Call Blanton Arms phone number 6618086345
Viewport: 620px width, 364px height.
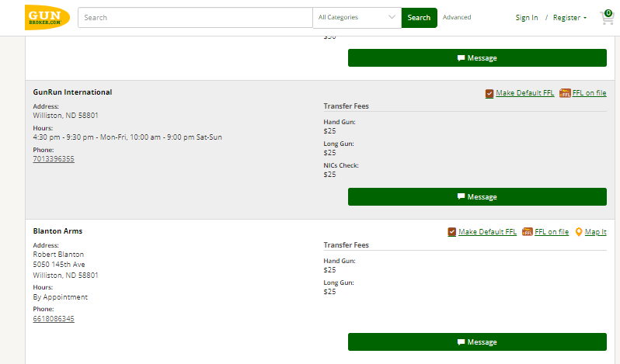pyautogui.click(x=54, y=319)
